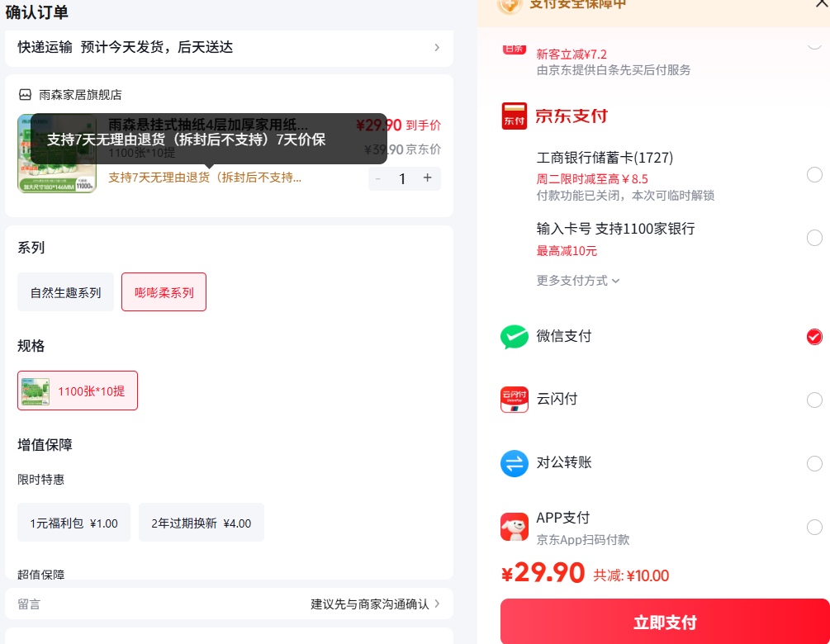This screenshot has height=644, width=830.
Task: Expand 更多支付方式 dropdown
Action: click(577, 281)
